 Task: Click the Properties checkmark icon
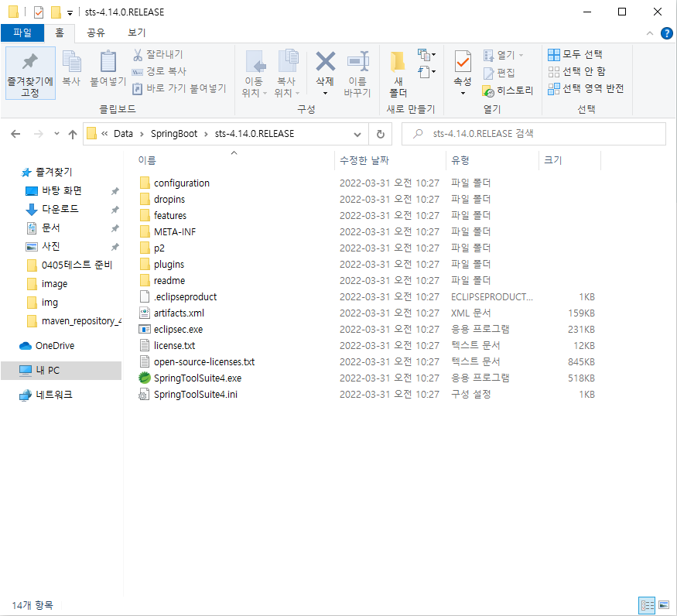coord(463,61)
